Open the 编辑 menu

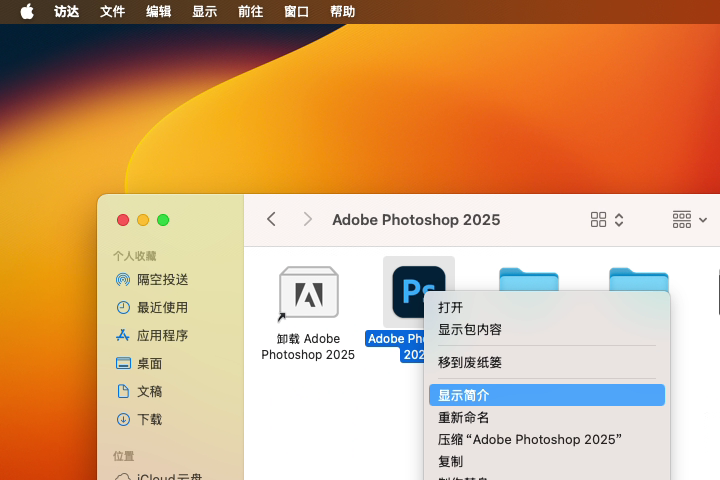(x=158, y=11)
